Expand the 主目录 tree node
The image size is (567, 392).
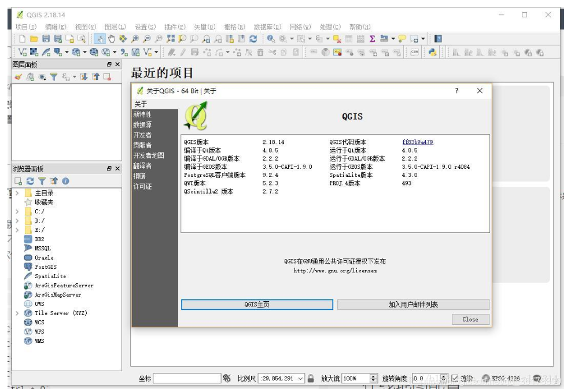point(17,193)
